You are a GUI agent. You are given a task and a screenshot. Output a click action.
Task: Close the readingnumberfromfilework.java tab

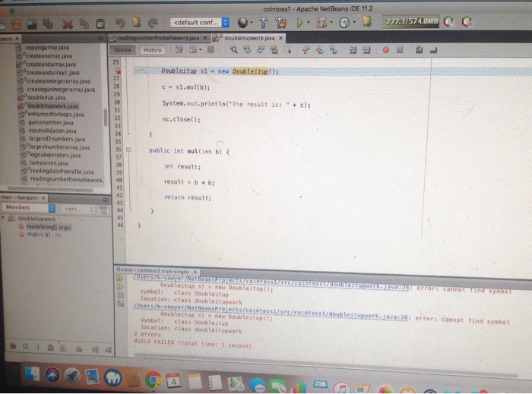point(205,38)
